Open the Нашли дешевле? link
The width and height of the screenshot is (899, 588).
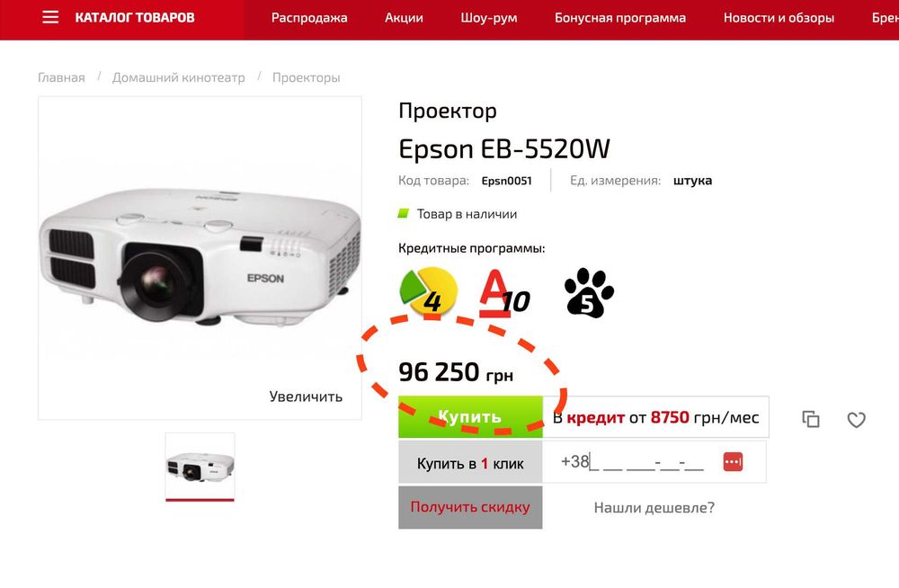click(x=654, y=507)
